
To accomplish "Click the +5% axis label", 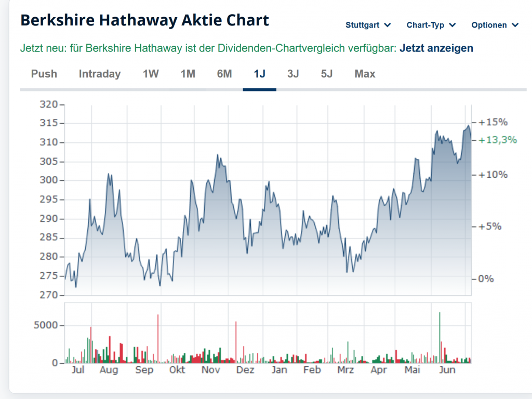I will click(489, 227).
